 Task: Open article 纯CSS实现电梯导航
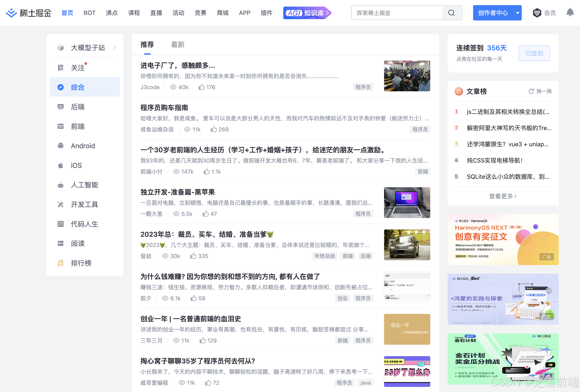(495, 160)
